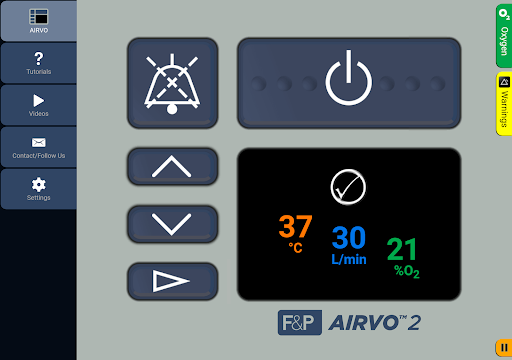Click the ready checkmark circle on display
Screen dimensions: 512x360
(x=348, y=187)
